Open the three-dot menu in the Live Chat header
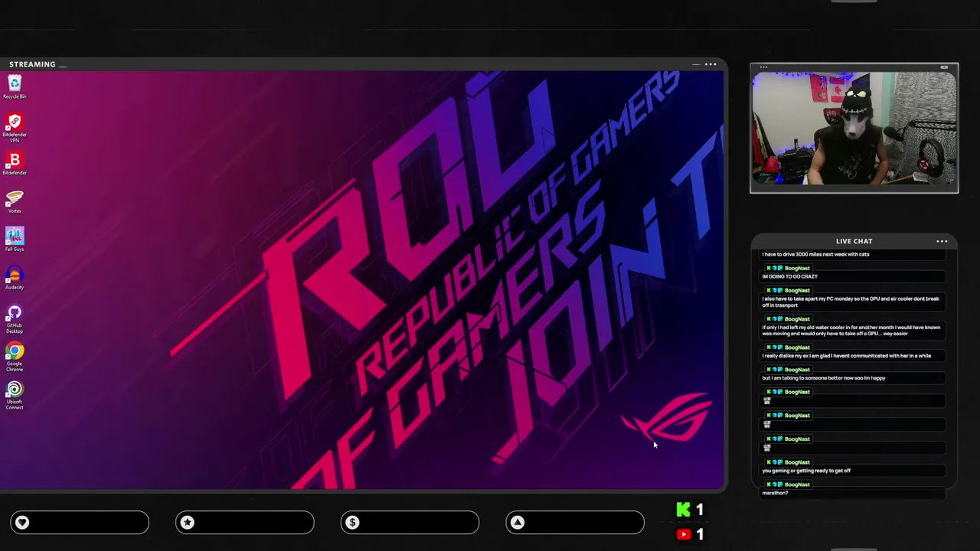Viewport: 980px width, 551px height. tap(942, 241)
